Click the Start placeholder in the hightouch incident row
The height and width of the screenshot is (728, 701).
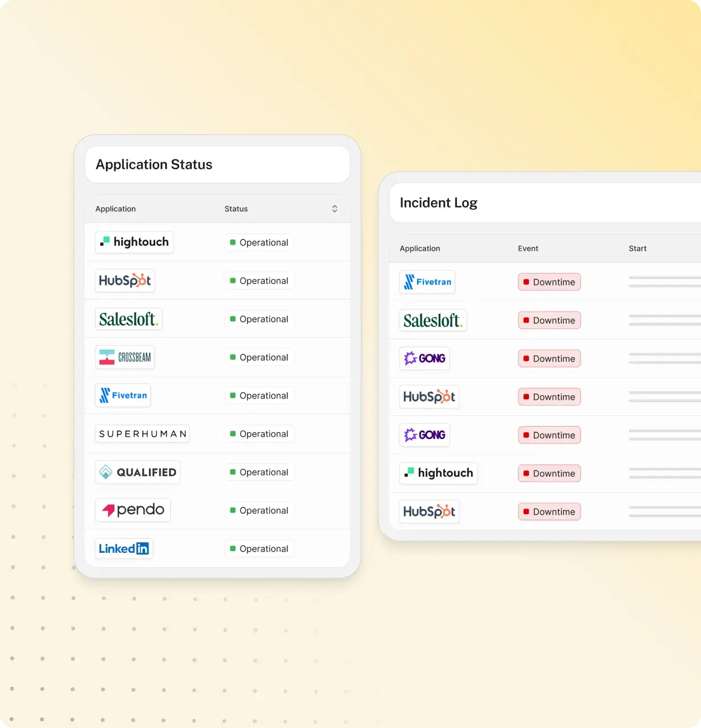(x=665, y=473)
